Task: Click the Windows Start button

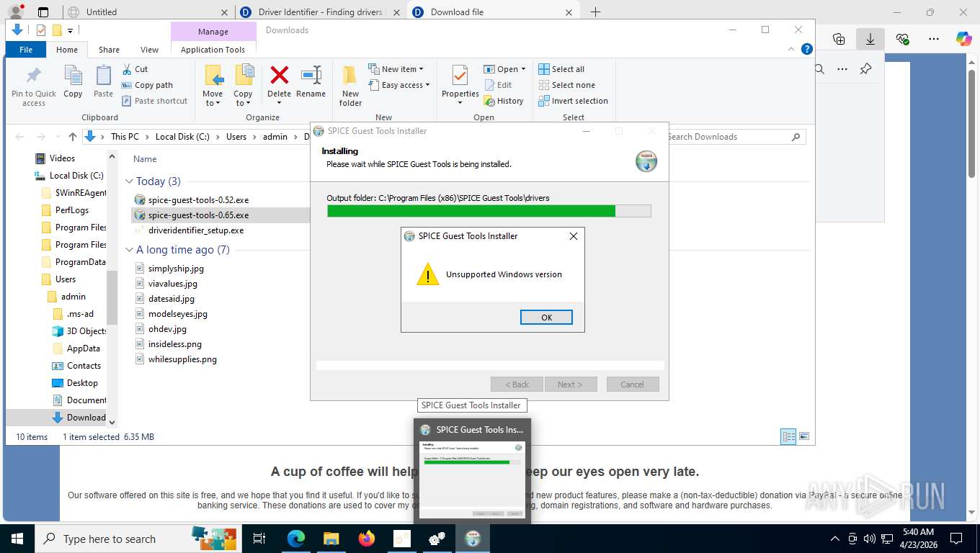Action: tap(17, 539)
